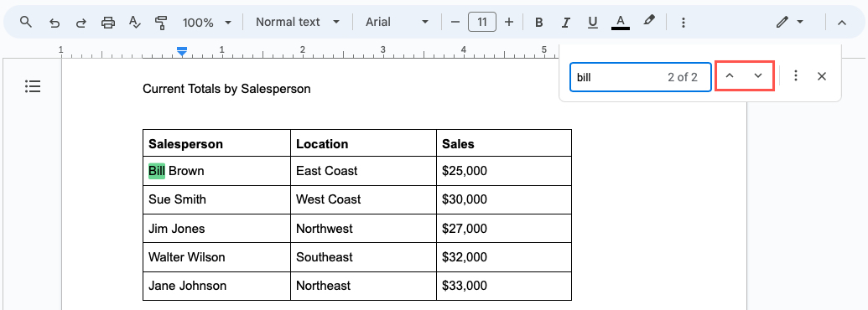Redo the last action
This screenshot has height=310, width=868.
tap(81, 23)
